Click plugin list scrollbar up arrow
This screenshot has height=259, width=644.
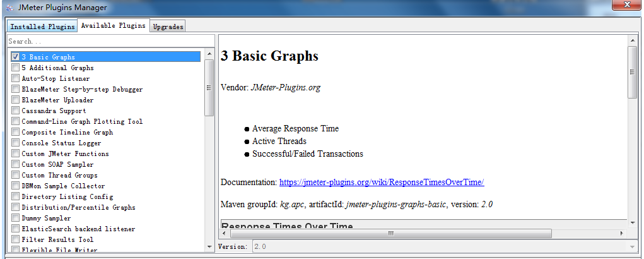pyautogui.click(x=209, y=54)
